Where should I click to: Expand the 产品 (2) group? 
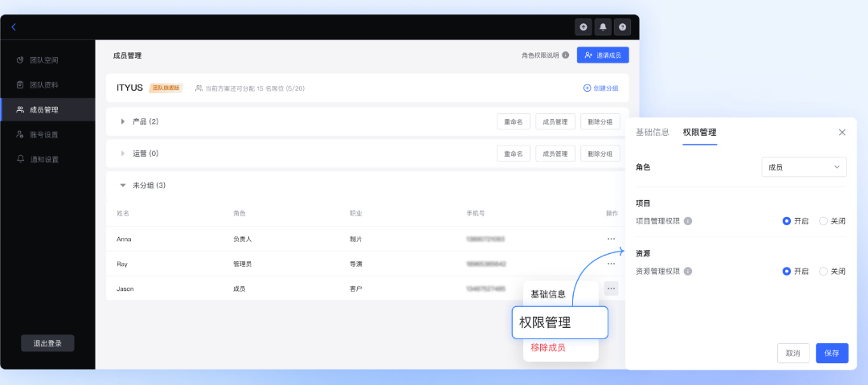pyautogui.click(x=123, y=121)
